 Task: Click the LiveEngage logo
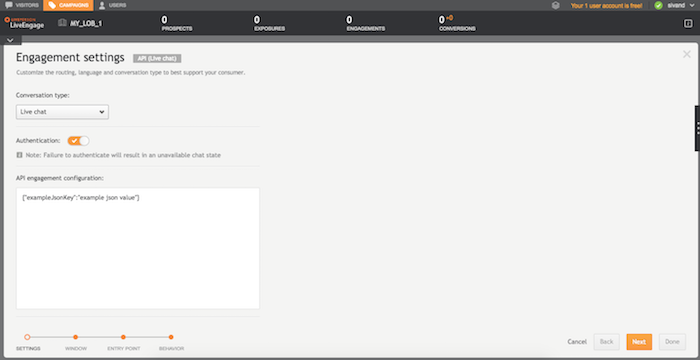tap(24, 23)
